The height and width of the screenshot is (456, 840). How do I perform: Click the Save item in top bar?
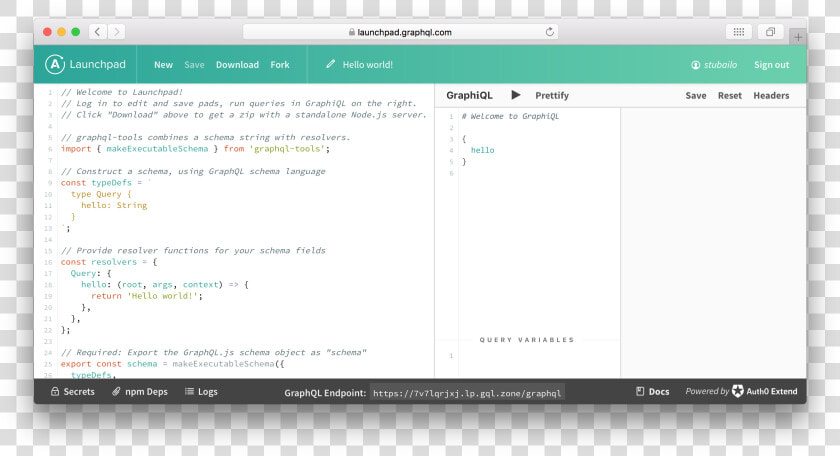point(194,65)
